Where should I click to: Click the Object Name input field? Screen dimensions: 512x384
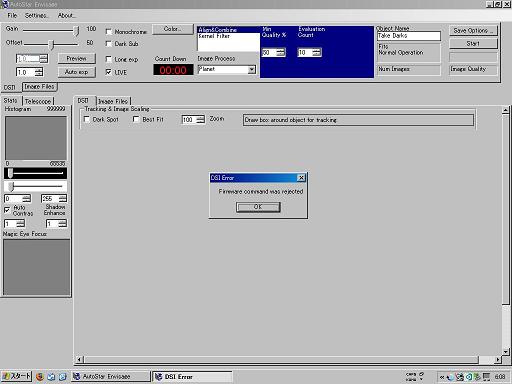click(x=409, y=36)
